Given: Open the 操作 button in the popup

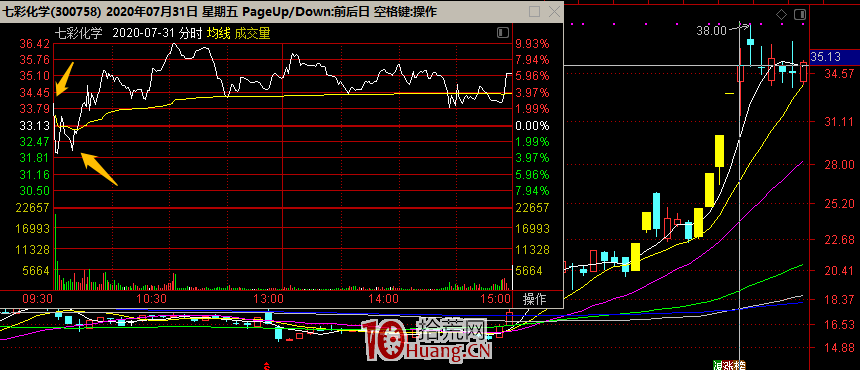Looking at the screenshot, I should (x=534, y=299).
